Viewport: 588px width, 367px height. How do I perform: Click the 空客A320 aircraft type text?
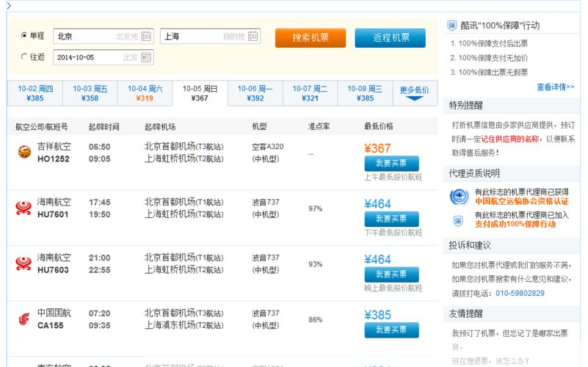click(x=268, y=147)
